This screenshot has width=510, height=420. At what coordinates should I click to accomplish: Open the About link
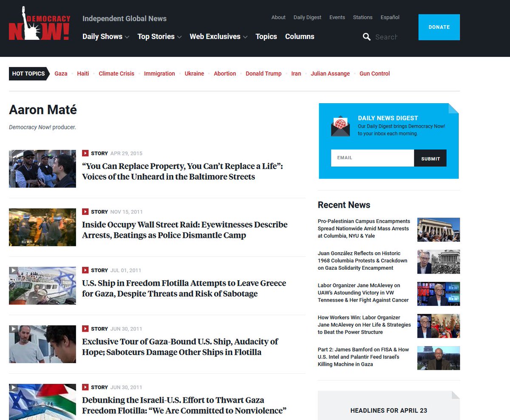click(278, 17)
